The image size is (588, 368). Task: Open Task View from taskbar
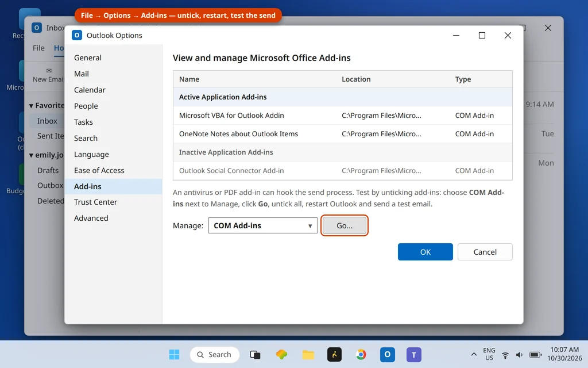coord(255,354)
